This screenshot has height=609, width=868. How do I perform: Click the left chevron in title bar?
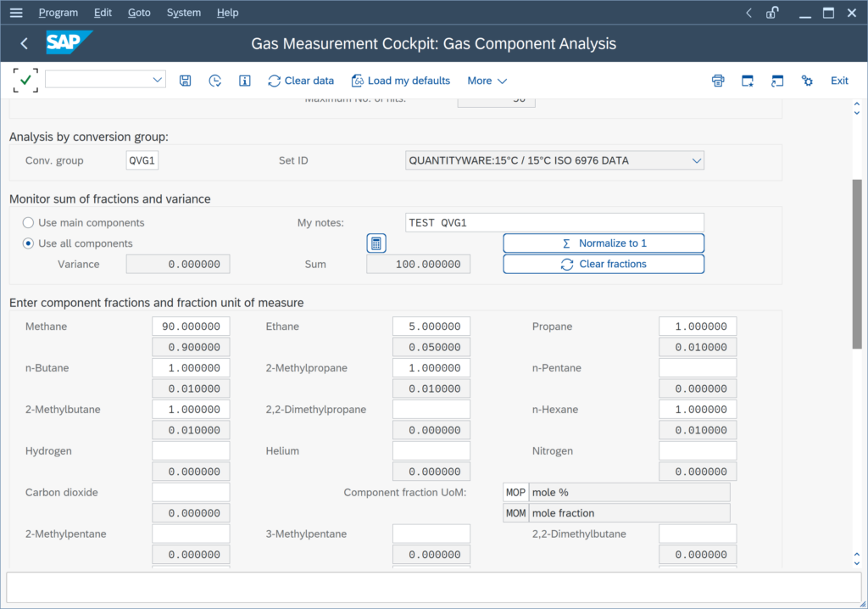coord(748,12)
